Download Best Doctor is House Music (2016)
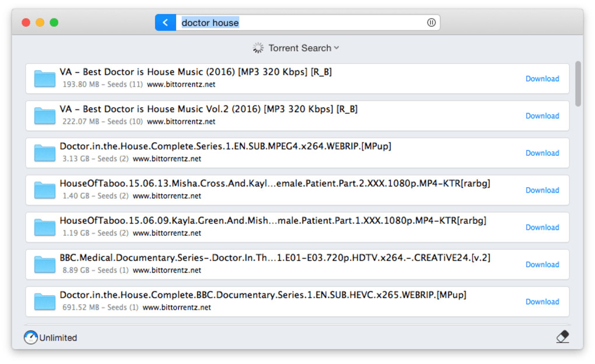This screenshot has height=364, width=595. tap(542, 79)
